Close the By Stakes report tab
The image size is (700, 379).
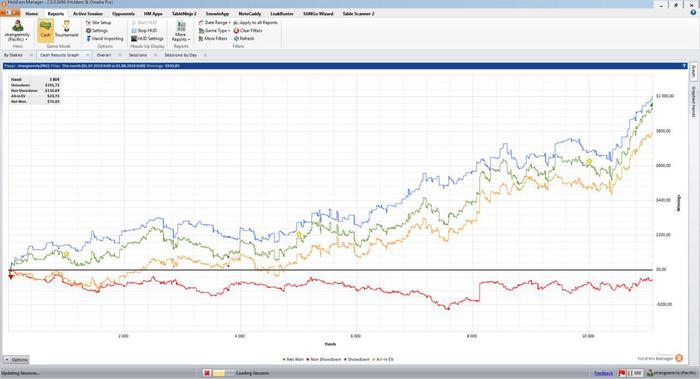coord(31,55)
